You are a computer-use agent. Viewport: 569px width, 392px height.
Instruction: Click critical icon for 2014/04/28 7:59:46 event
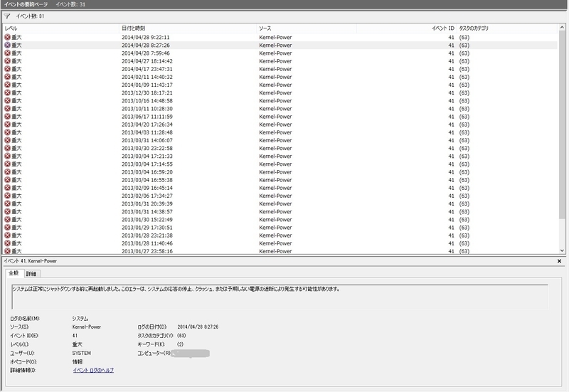7,53
